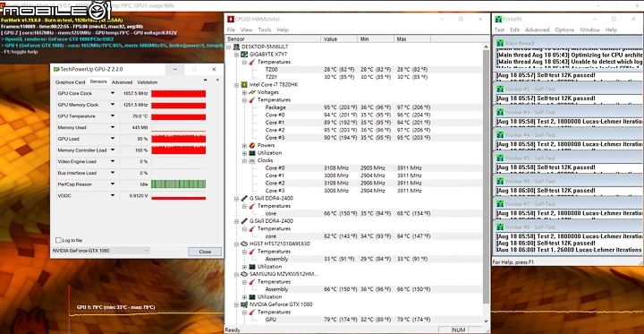Image resolution: width=644 pixels, height=334 pixels.
Task: Click the GPU-Z title bar app icon
Action: (56, 69)
